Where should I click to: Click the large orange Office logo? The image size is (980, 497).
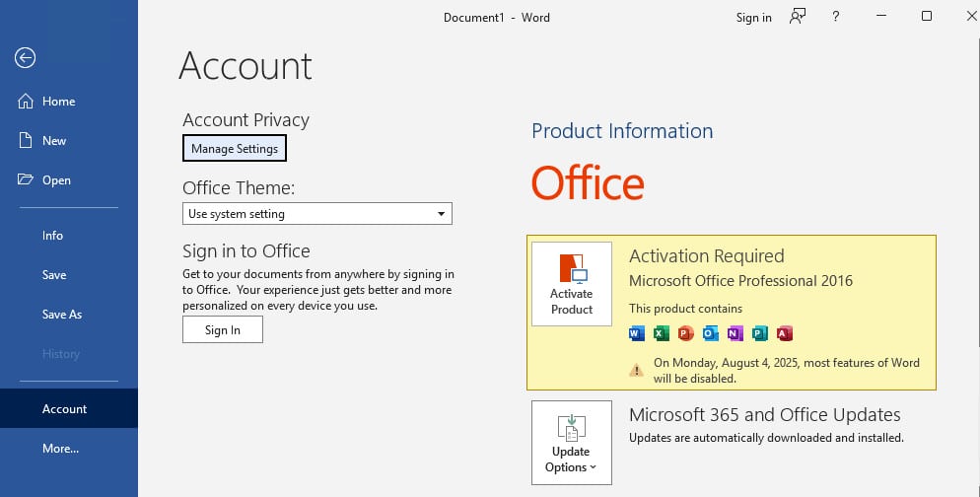click(x=588, y=182)
